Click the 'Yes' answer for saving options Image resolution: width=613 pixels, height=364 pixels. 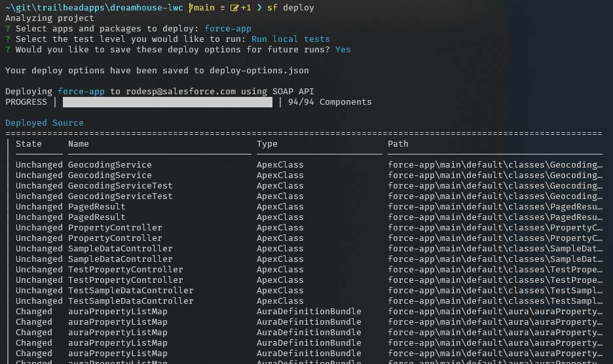(343, 50)
